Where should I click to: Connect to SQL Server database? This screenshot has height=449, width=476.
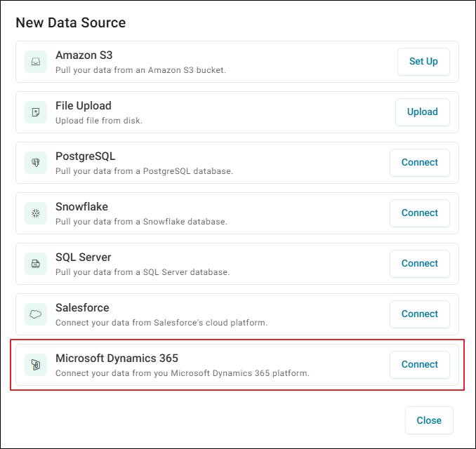pyautogui.click(x=420, y=264)
